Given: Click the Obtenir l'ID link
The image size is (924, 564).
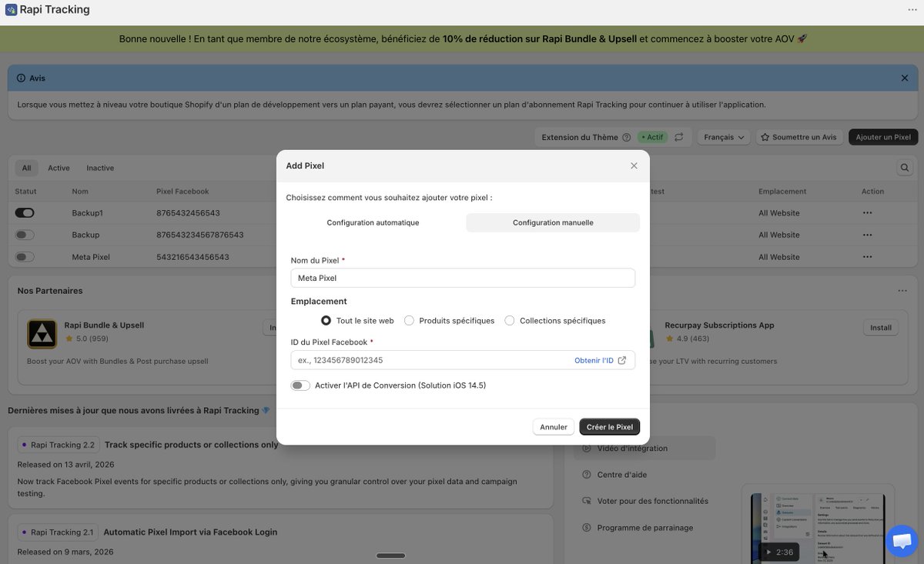Looking at the screenshot, I should [594, 360].
